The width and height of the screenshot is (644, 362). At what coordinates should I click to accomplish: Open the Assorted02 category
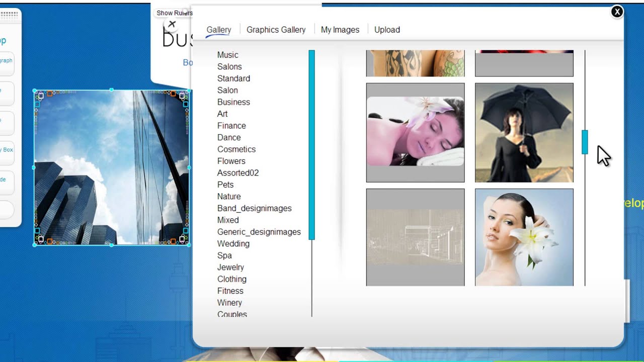[238, 173]
